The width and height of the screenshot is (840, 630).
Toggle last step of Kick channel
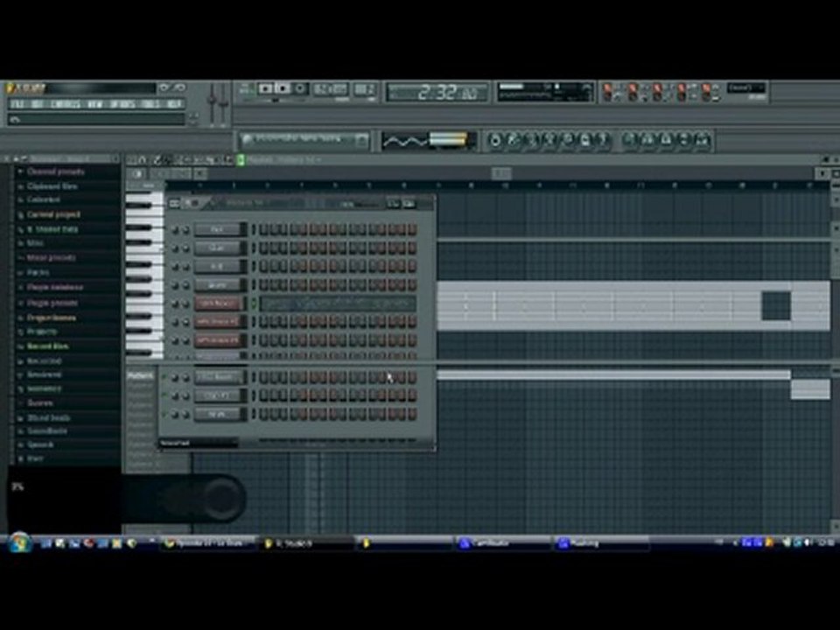pyautogui.click(x=412, y=230)
